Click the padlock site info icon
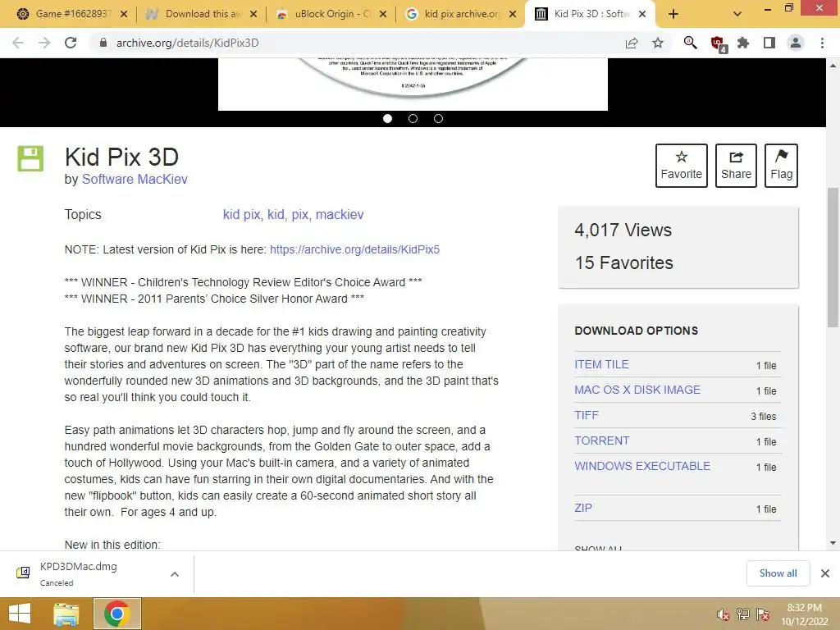Viewport: 840px width, 630px height. 103,43
